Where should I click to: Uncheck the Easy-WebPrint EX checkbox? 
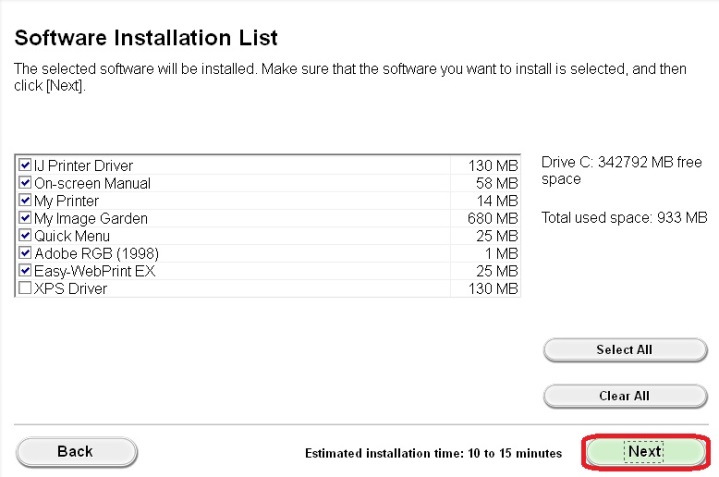pyautogui.click(x=25, y=271)
